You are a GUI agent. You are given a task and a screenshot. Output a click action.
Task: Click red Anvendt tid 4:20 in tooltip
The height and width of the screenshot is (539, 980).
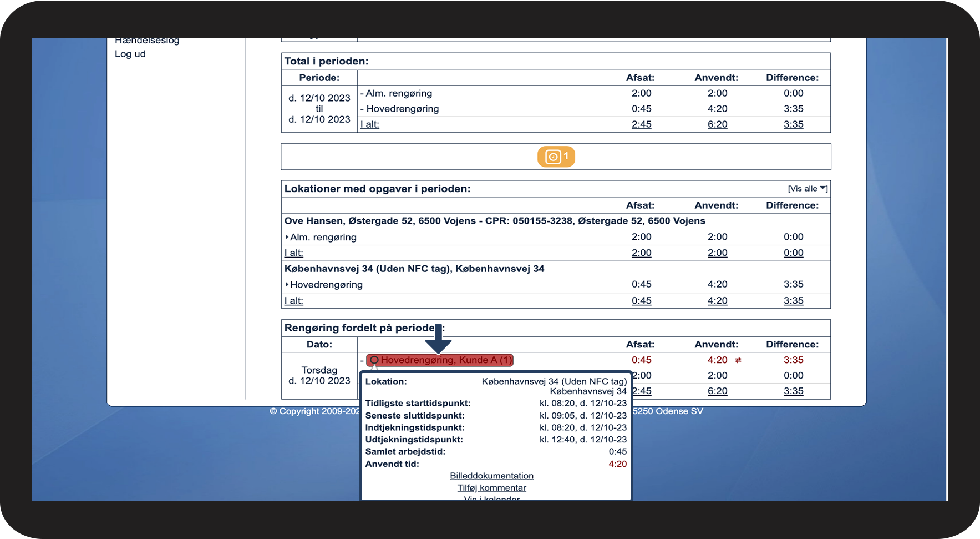(618, 464)
